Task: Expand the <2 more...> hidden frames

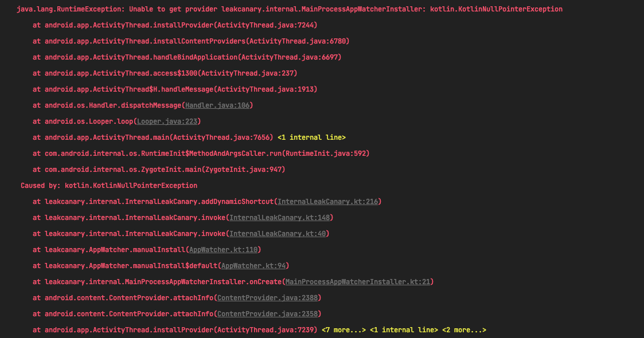Action: coord(463,329)
